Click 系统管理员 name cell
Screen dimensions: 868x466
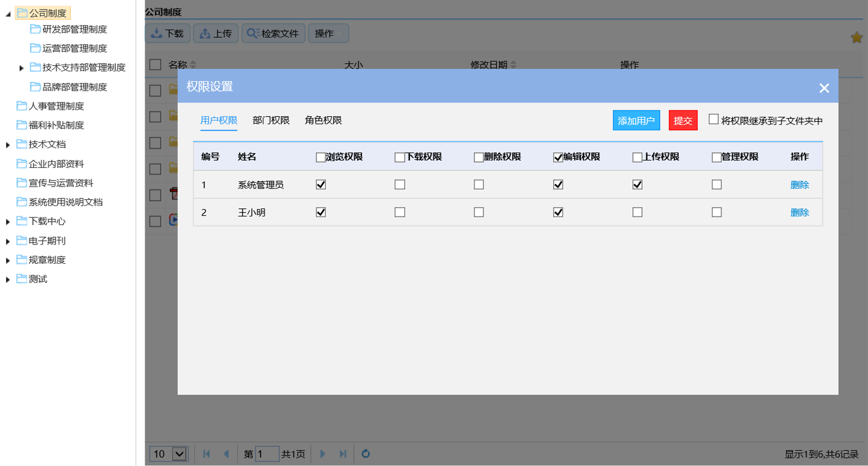260,185
